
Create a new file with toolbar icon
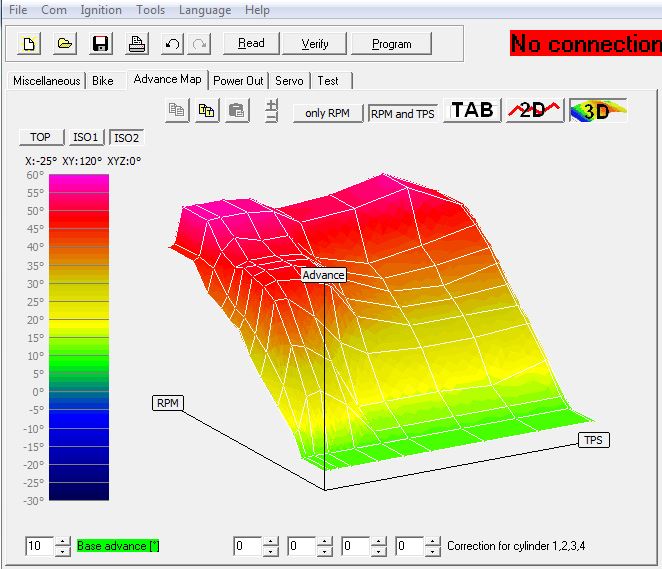[29, 43]
